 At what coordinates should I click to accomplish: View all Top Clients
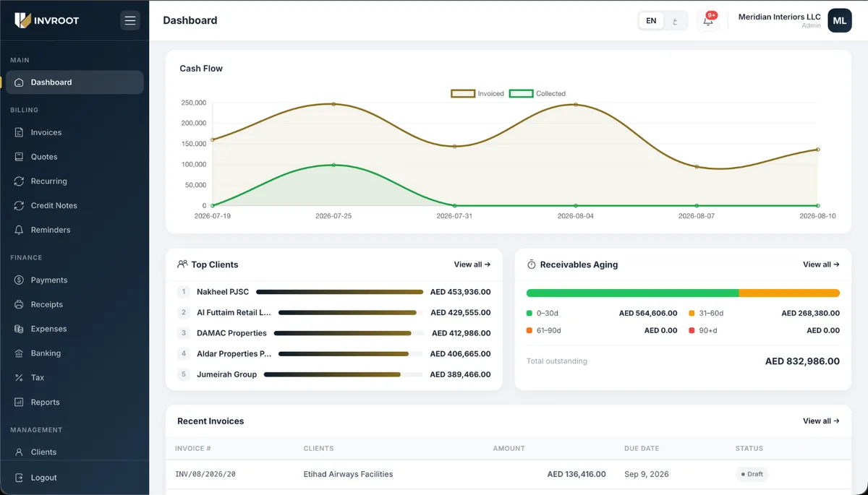pos(472,264)
